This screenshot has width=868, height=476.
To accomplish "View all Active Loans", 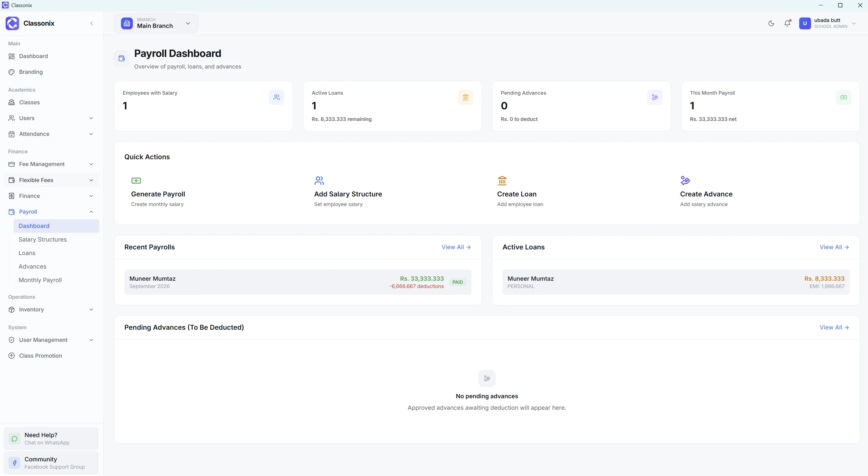I will (834, 247).
